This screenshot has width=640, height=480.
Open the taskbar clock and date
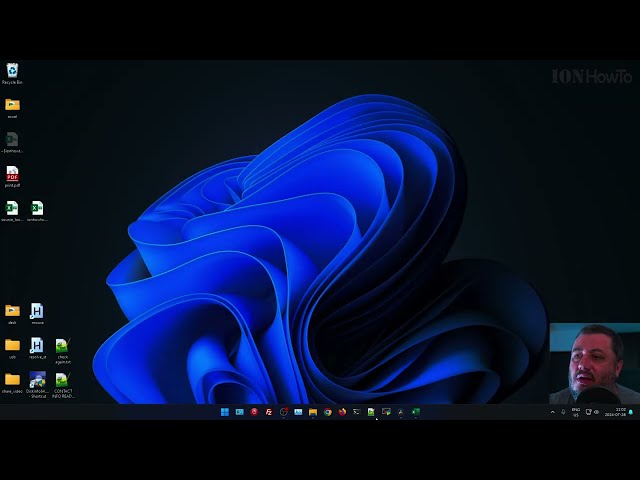(x=620, y=412)
